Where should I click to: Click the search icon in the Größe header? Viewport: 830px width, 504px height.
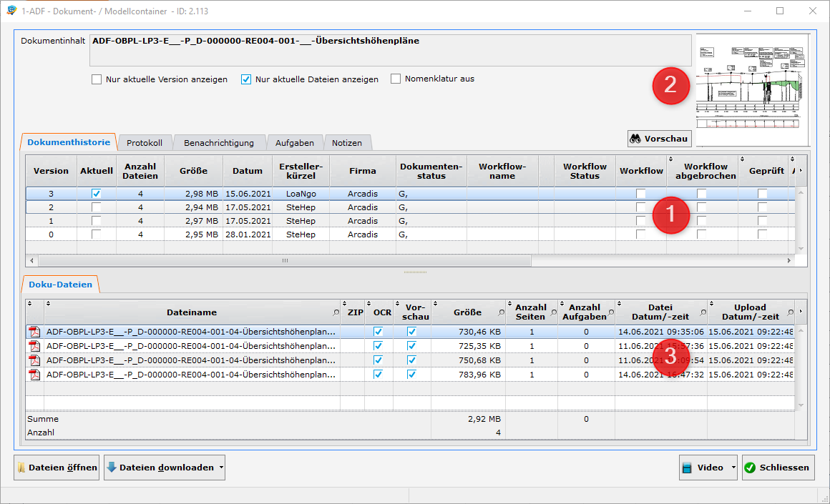[x=500, y=313]
